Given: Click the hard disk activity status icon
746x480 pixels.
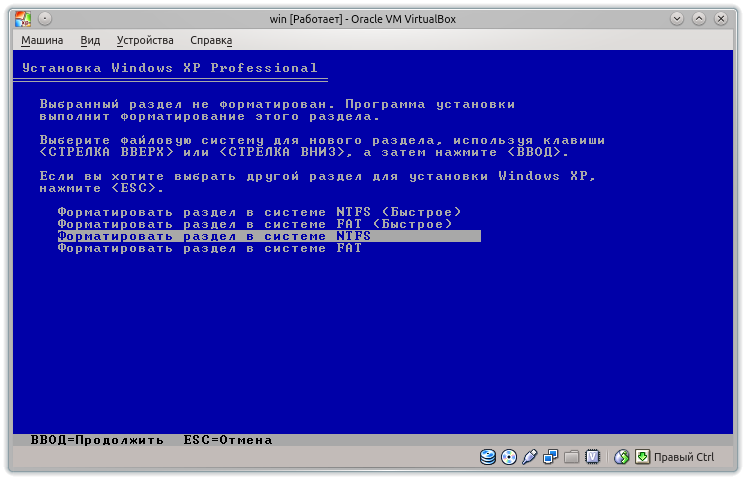Looking at the screenshot, I should (488, 457).
